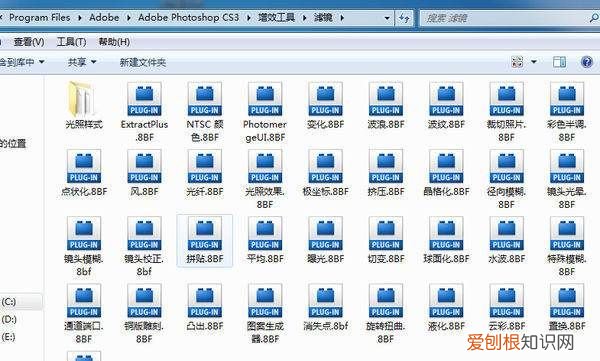Select the 光照效果.8BF plug-in file
The image size is (600, 361).
[x=265, y=178]
